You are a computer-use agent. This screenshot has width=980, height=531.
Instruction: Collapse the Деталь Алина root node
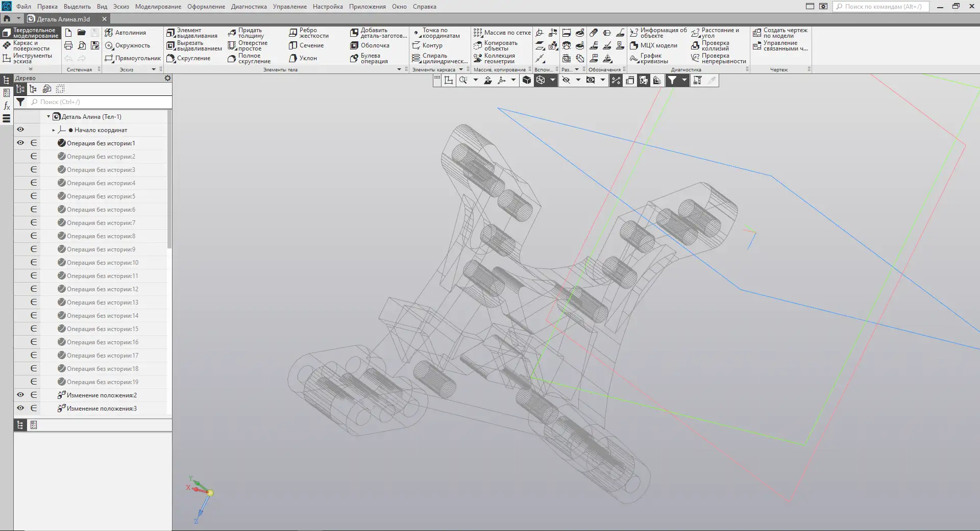(x=48, y=117)
